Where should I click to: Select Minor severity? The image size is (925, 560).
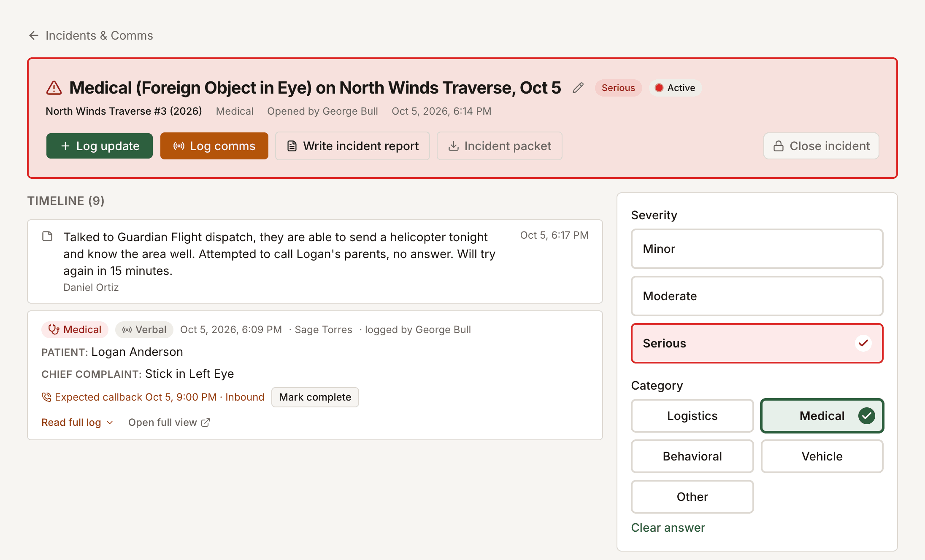pos(757,249)
